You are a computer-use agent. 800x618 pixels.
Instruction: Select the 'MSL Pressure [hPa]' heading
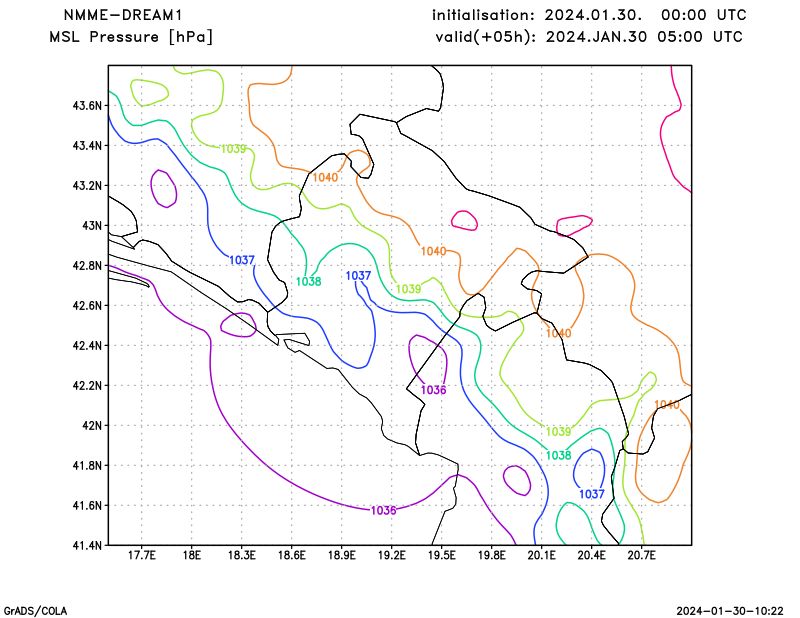(x=131, y=37)
